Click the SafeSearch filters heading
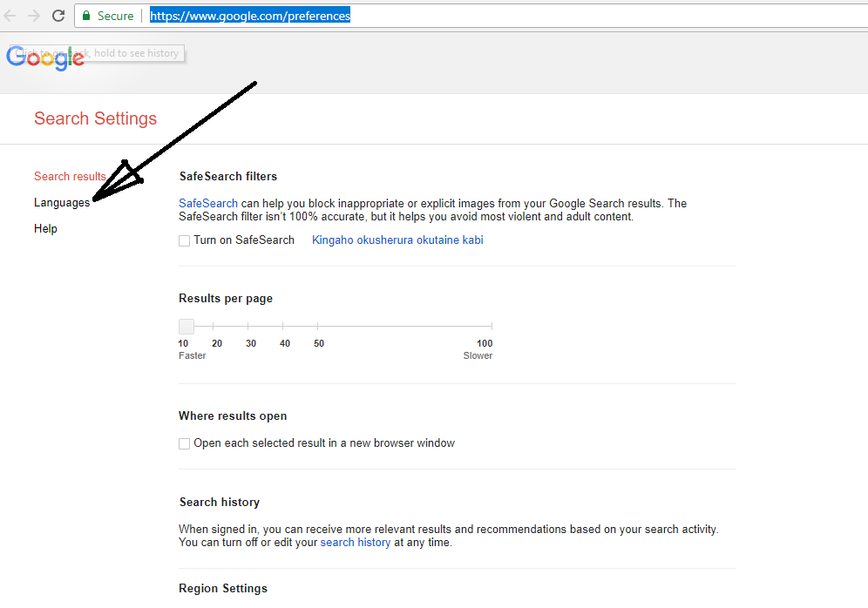 pyautogui.click(x=228, y=176)
